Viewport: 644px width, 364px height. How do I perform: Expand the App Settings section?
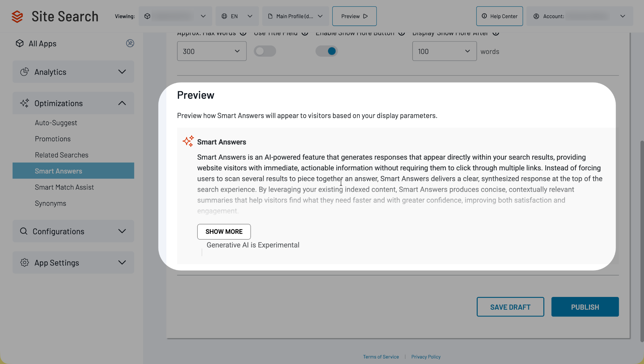[x=73, y=262]
